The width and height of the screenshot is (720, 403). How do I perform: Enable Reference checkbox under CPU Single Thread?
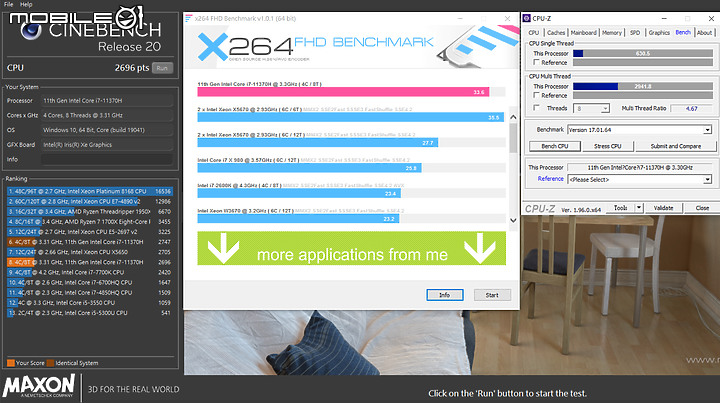[536, 62]
